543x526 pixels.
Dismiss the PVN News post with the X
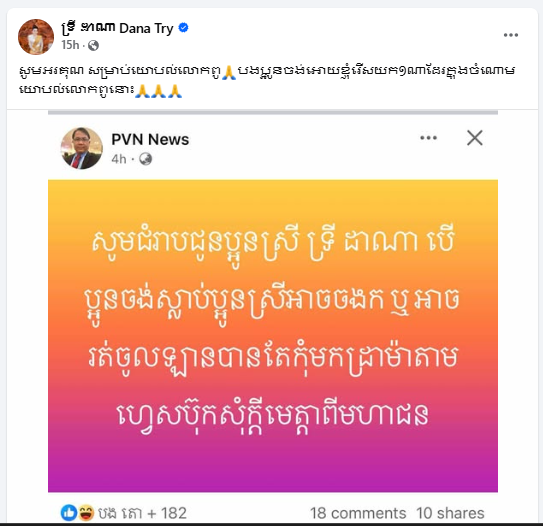click(x=474, y=138)
